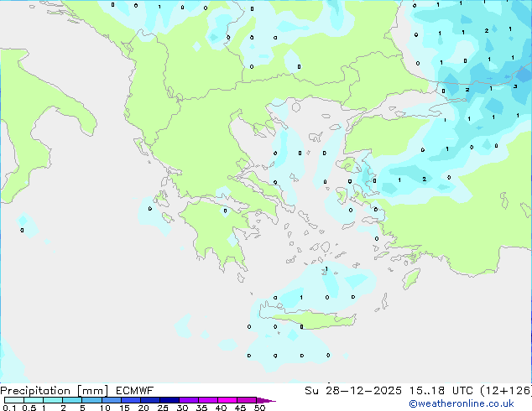Click the map value '3' near right edge

(x=515, y=86)
